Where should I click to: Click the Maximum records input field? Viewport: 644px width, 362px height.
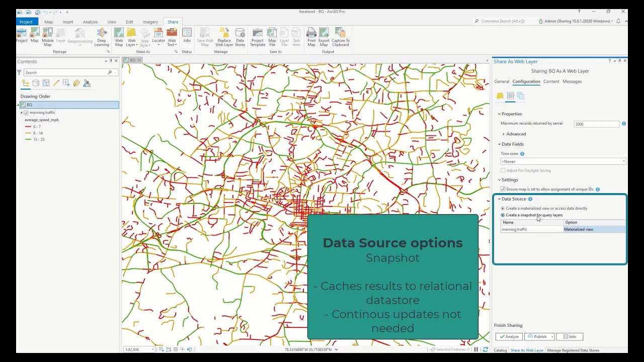pyautogui.click(x=596, y=124)
